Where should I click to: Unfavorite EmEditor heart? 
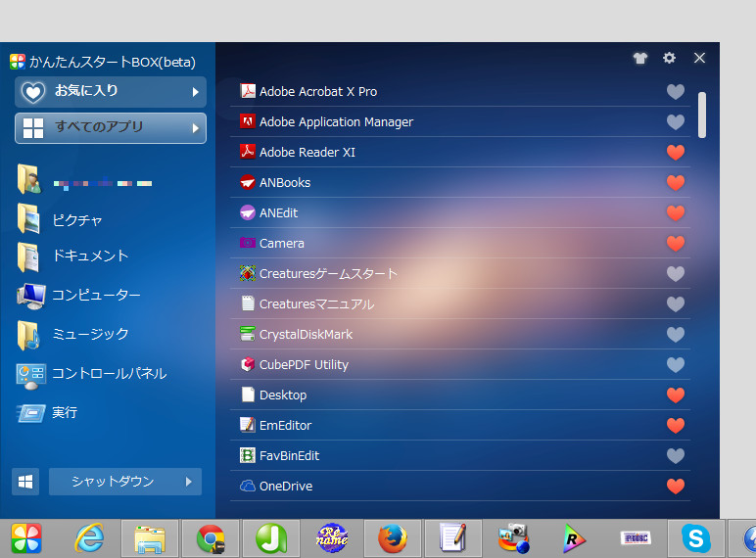click(x=676, y=426)
